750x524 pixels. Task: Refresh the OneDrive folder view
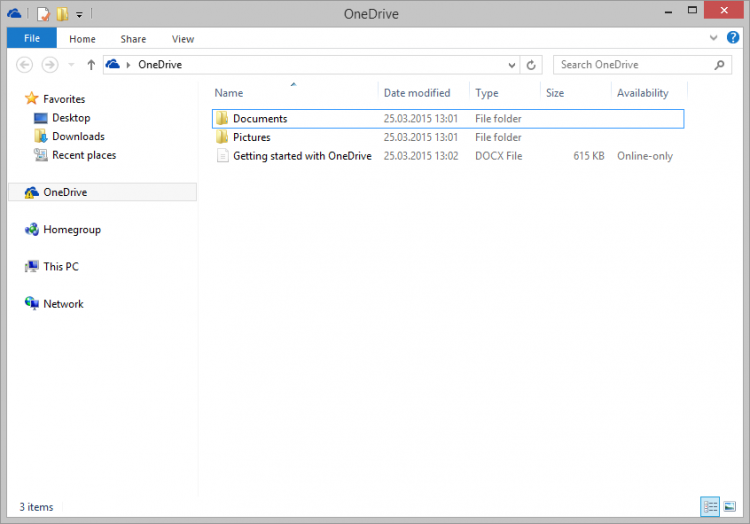(x=531, y=65)
